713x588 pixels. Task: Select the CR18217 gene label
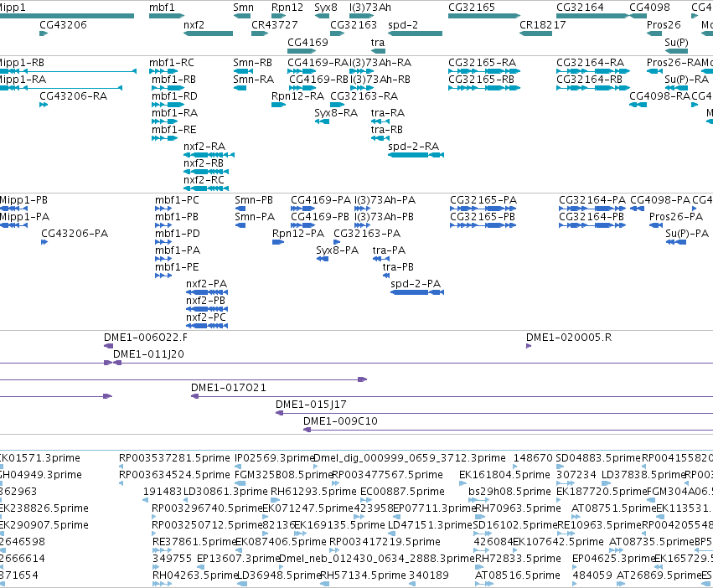tap(543, 24)
